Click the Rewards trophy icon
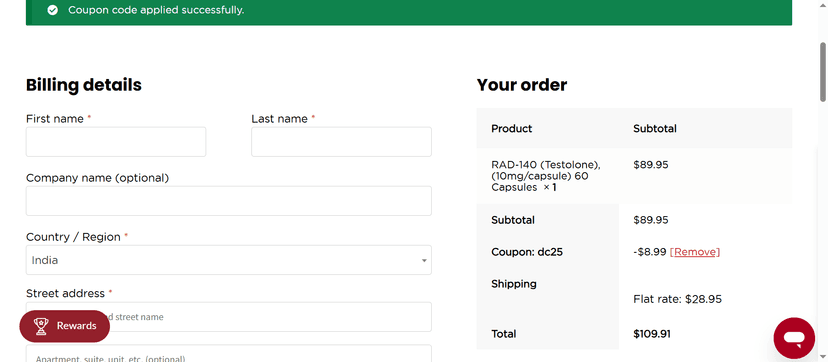This screenshot has height=362, width=828. [x=41, y=326]
